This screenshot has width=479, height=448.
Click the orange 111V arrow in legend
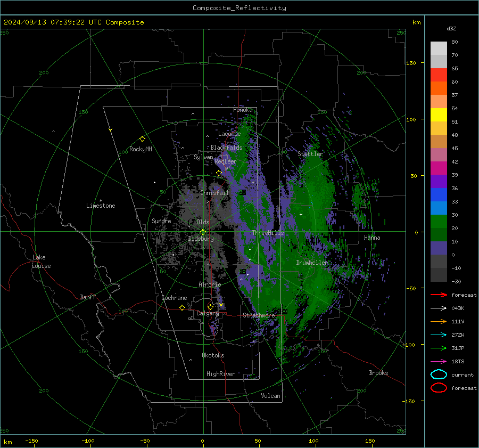[439, 321]
